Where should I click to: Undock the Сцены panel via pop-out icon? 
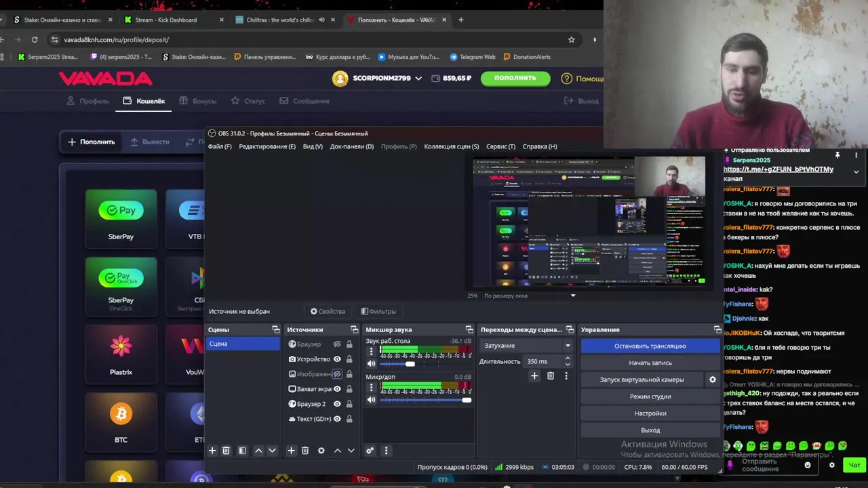tap(276, 329)
